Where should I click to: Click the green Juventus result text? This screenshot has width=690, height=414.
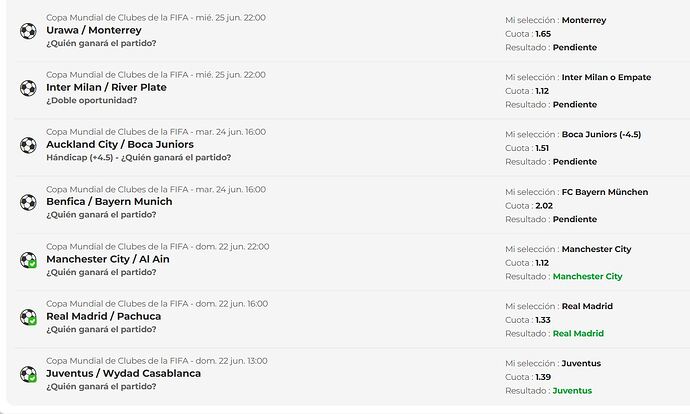pyautogui.click(x=572, y=391)
